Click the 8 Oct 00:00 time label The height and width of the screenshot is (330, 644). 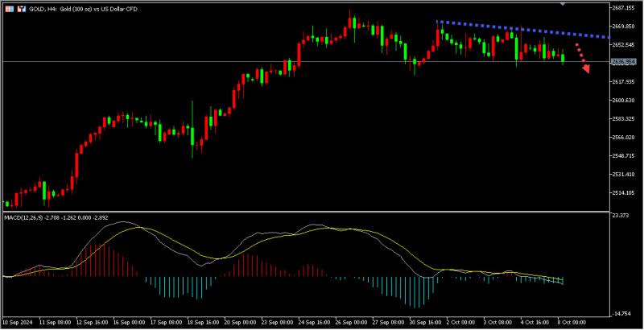coord(573,323)
